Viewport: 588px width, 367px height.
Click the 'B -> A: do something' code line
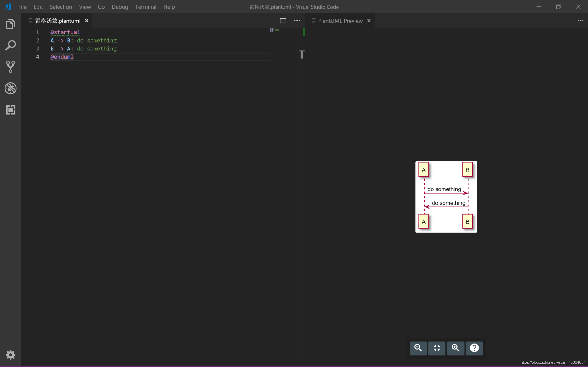[x=83, y=49]
